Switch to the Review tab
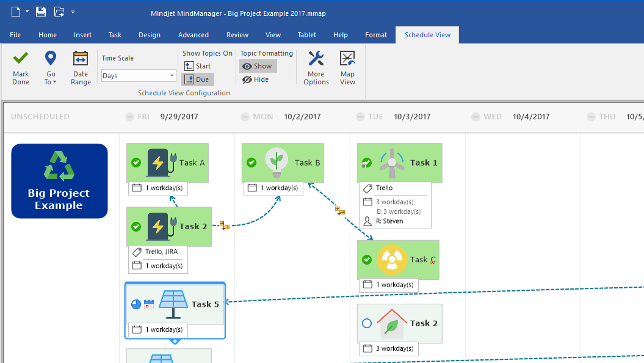644x363 pixels. [x=237, y=35]
